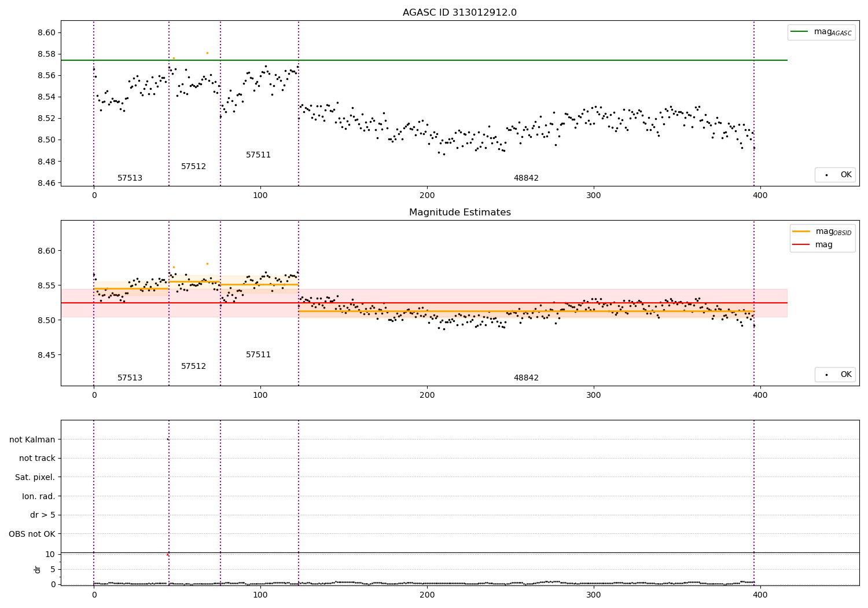The height and width of the screenshot is (608, 868).
Task: Click the 'OK' legend in Magnitude Estimates plot
Action: [835, 375]
